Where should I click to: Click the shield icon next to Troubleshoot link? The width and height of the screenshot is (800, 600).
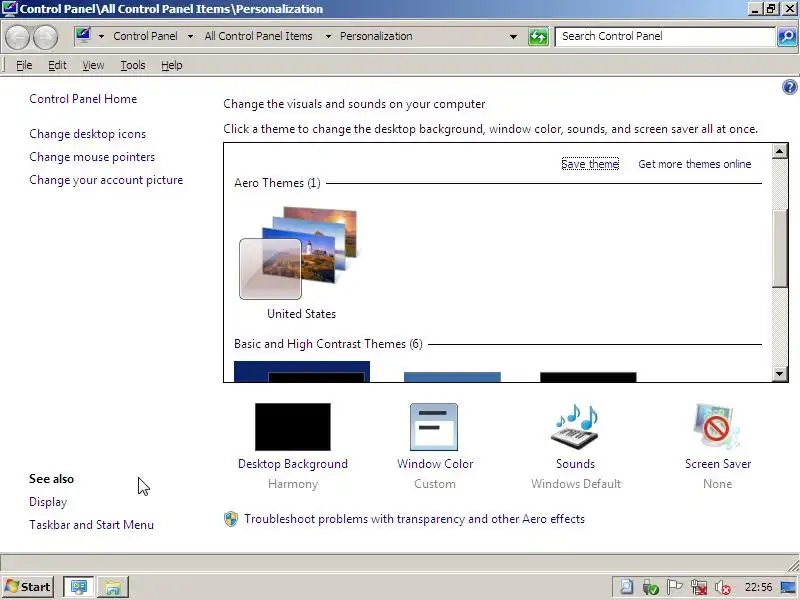click(231, 519)
